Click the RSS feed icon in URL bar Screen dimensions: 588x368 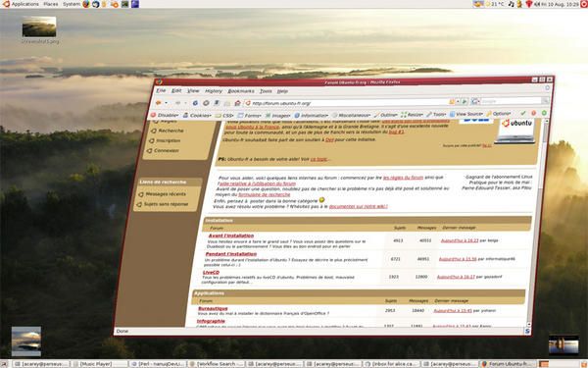click(x=452, y=101)
